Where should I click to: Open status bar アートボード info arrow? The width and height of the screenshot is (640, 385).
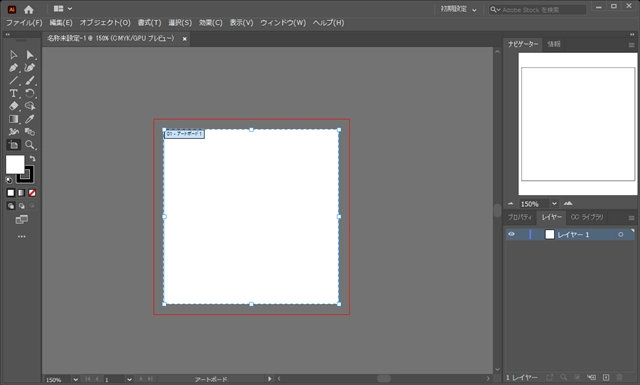(269, 379)
